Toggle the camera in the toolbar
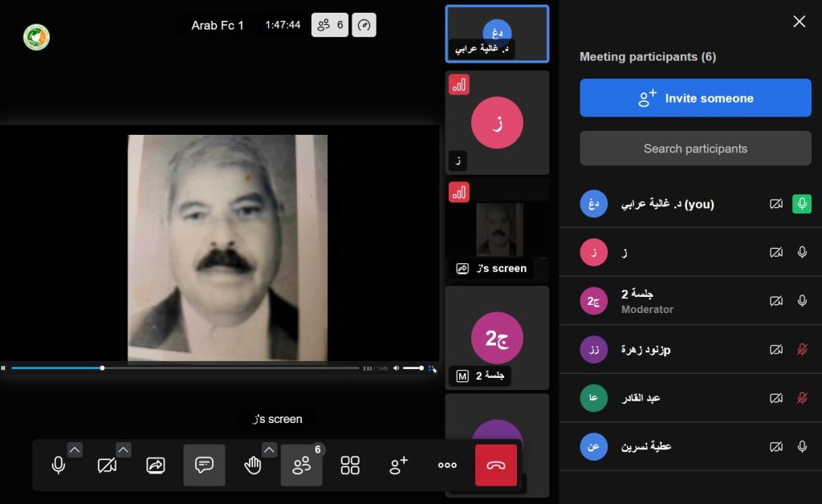 tap(107, 465)
